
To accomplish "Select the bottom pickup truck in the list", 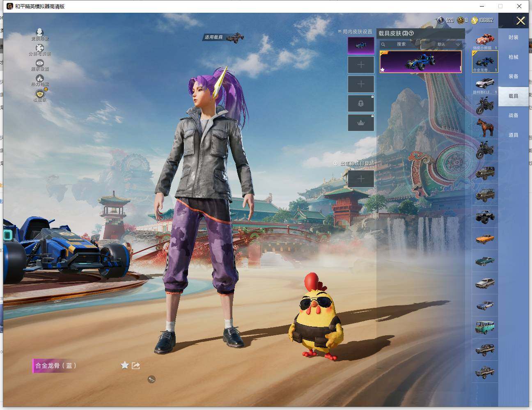I will pyautogui.click(x=485, y=371).
